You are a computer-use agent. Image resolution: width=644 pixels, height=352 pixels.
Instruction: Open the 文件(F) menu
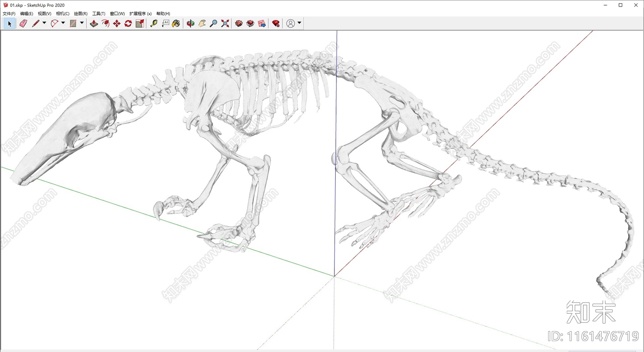pyautogui.click(x=9, y=14)
